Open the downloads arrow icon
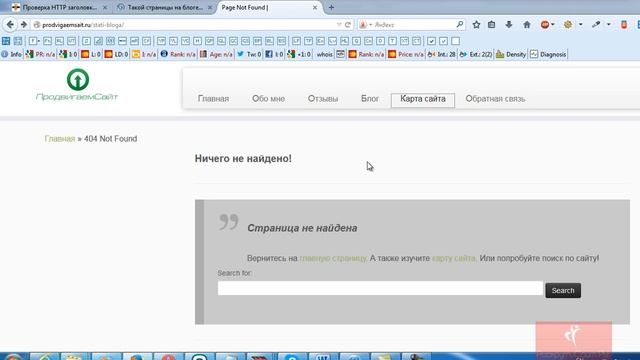 click(x=509, y=25)
